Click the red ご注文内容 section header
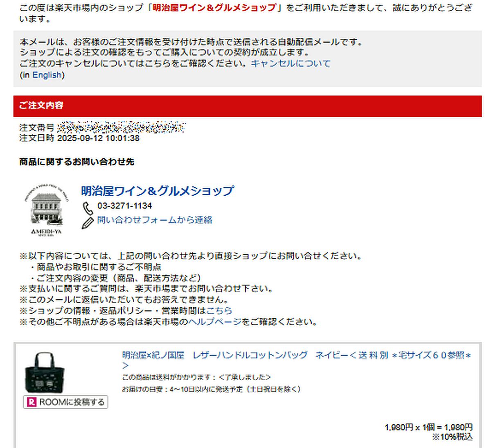Screen dimensions: 491x448 click(x=248, y=106)
